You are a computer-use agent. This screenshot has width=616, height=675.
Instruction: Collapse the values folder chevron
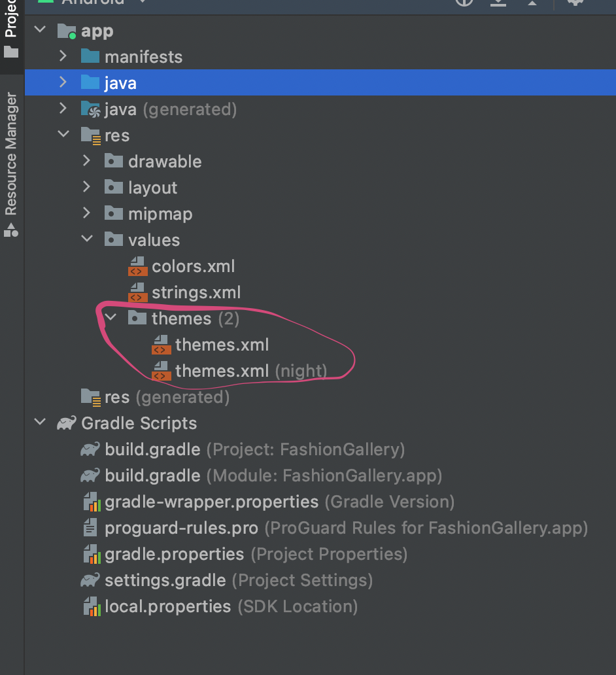tap(86, 240)
